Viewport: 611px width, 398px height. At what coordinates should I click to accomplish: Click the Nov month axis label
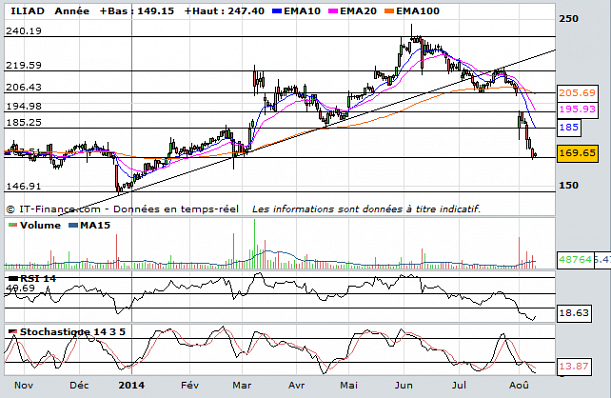(23, 385)
